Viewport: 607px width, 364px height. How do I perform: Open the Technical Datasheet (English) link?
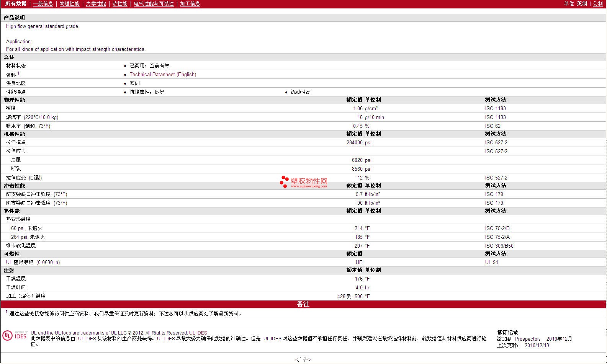[x=163, y=75]
